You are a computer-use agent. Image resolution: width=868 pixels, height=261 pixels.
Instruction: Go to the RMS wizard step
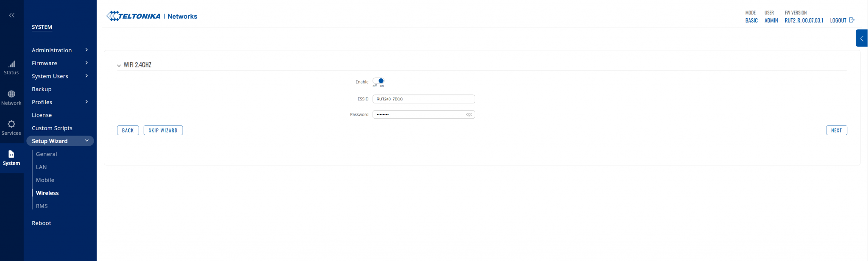42,206
